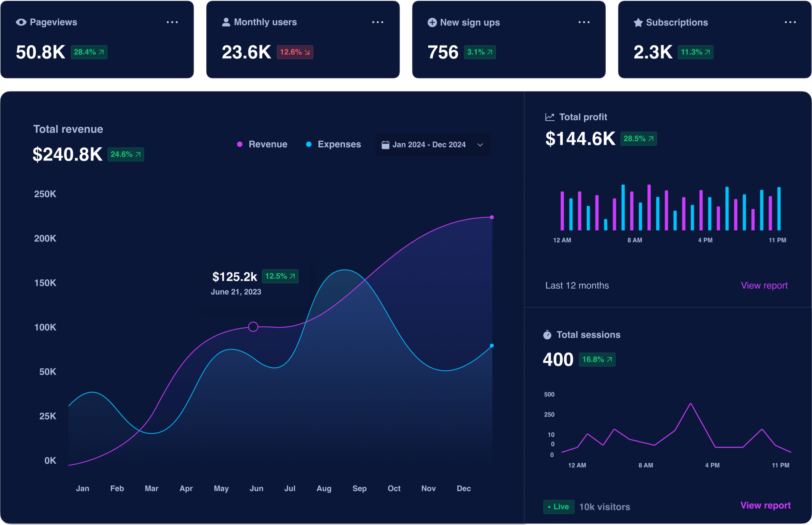Click the last blue bar in profit chart

[x=779, y=209]
